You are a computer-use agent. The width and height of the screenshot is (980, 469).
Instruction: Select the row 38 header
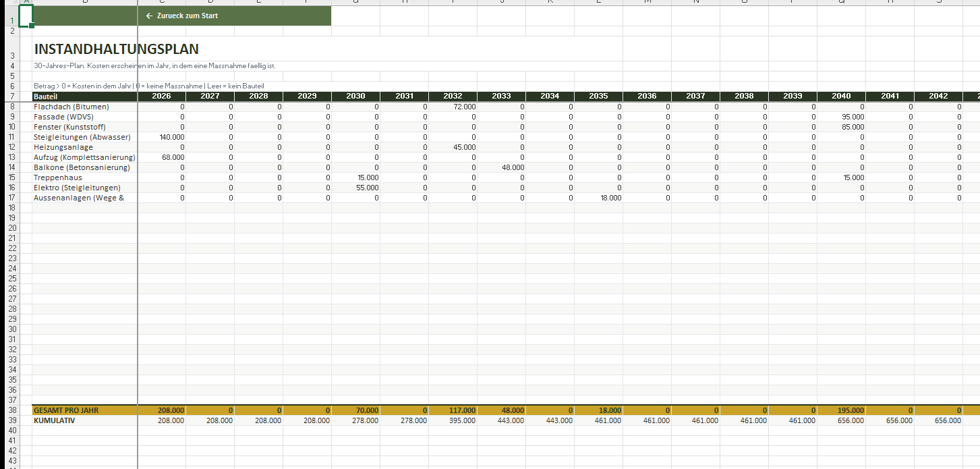12,410
